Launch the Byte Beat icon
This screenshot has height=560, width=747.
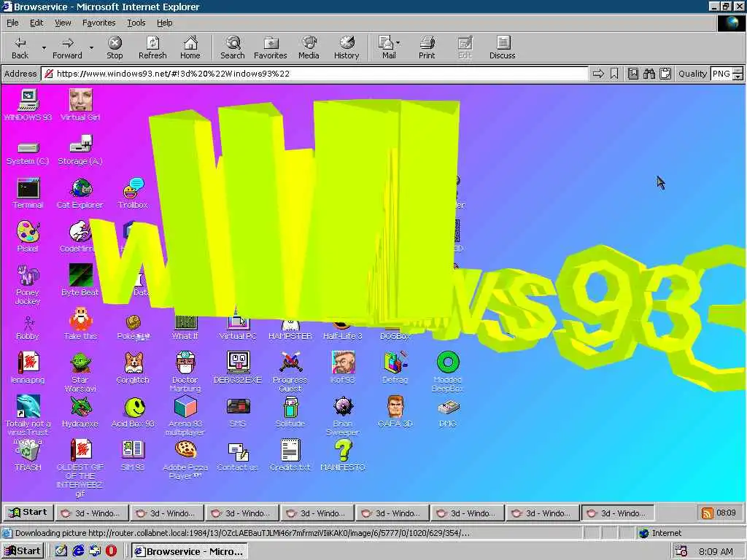(80, 280)
